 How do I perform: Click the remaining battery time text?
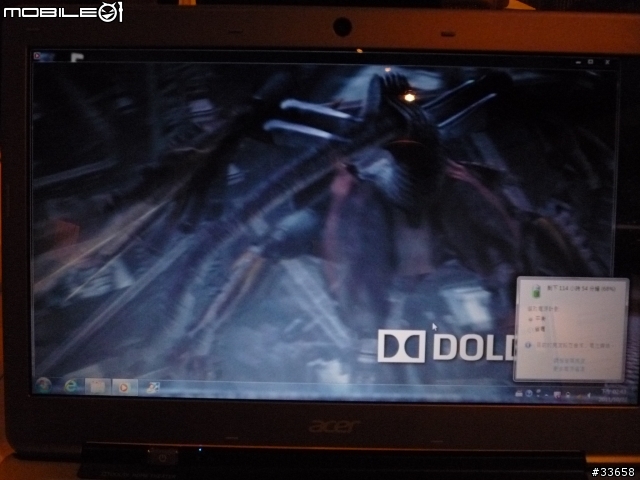(x=581, y=288)
